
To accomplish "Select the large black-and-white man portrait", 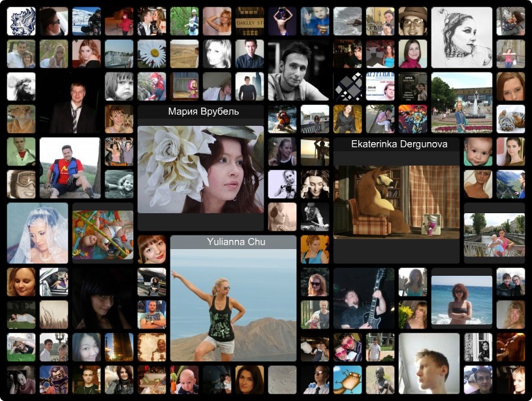I will 298,70.
